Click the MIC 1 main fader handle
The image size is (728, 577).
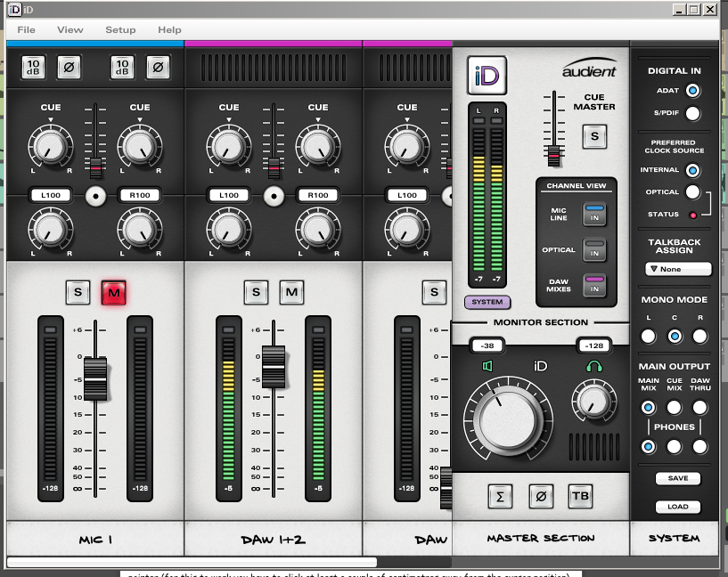pos(95,378)
